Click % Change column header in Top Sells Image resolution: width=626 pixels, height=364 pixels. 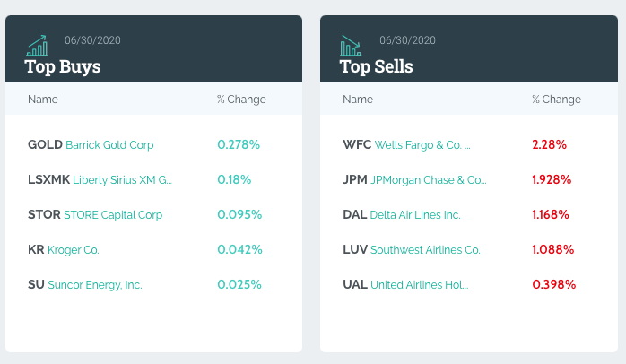557,100
